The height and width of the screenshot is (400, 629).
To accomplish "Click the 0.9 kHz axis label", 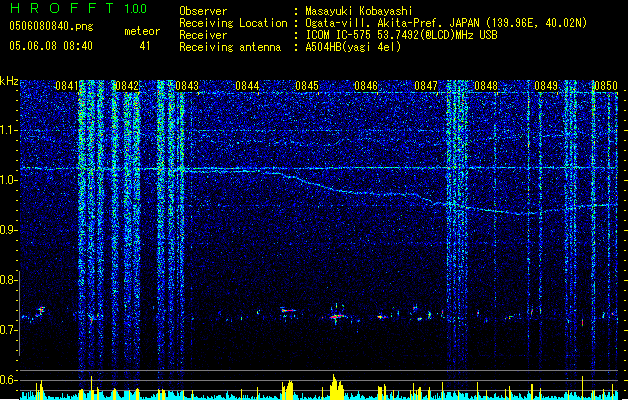I will 7,230.
